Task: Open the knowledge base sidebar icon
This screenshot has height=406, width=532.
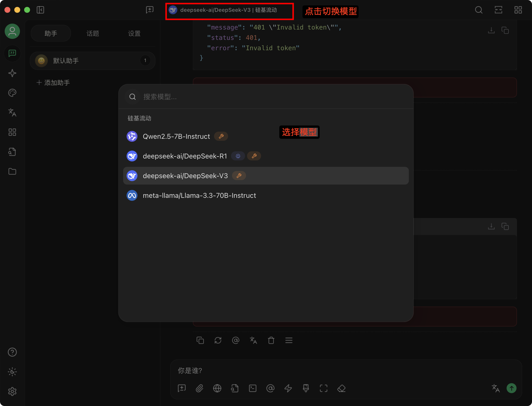Action: point(12,152)
